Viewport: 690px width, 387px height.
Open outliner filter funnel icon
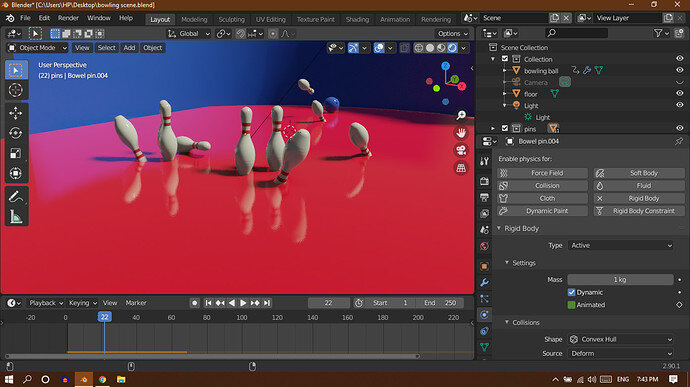pyautogui.click(x=658, y=33)
